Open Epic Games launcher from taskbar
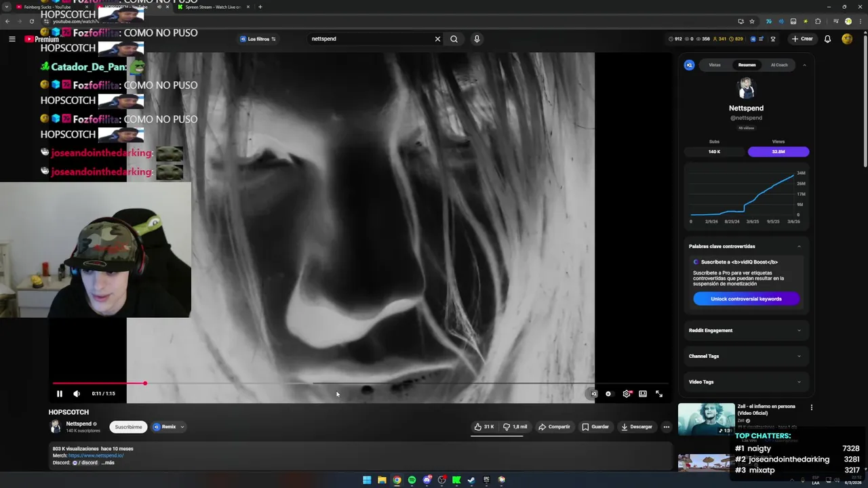The image size is (868, 488). [x=486, y=480]
